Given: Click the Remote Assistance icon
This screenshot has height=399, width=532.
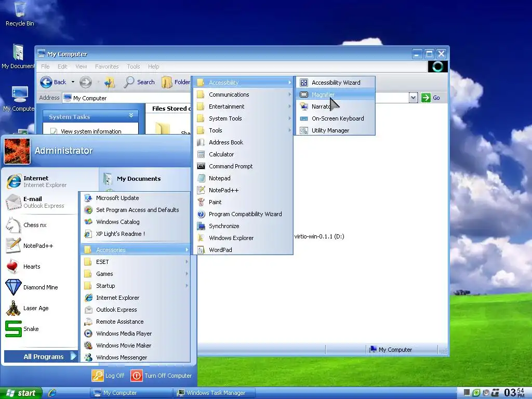Looking at the screenshot, I should 88,322.
